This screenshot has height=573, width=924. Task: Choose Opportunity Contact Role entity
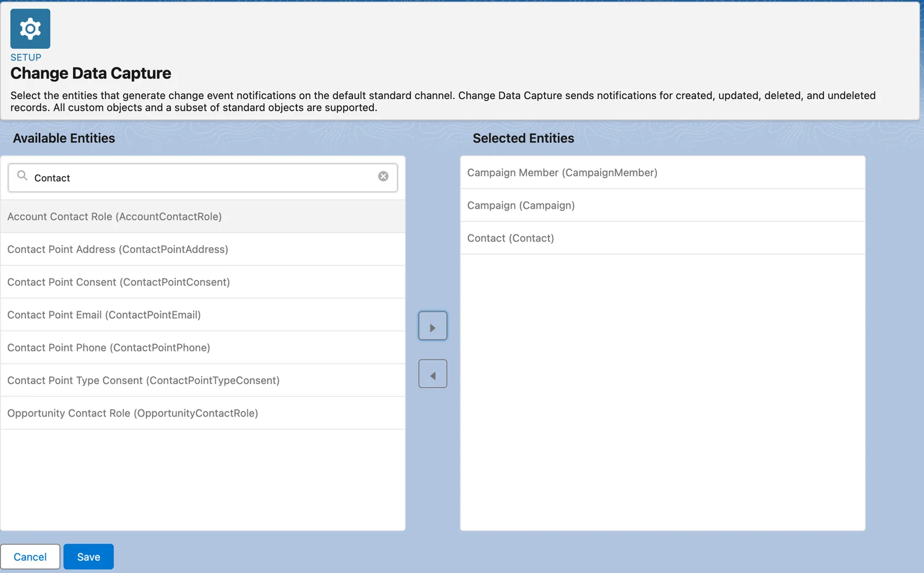tap(132, 413)
